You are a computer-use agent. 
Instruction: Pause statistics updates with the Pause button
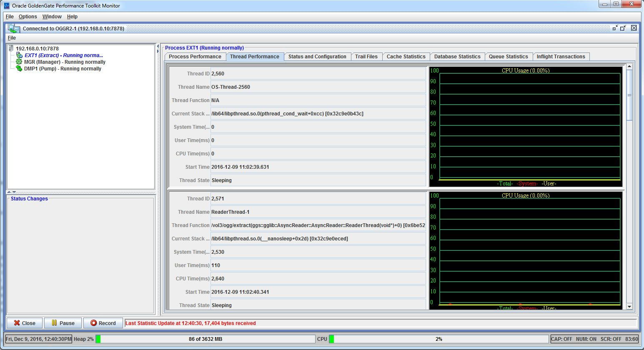[x=63, y=323]
